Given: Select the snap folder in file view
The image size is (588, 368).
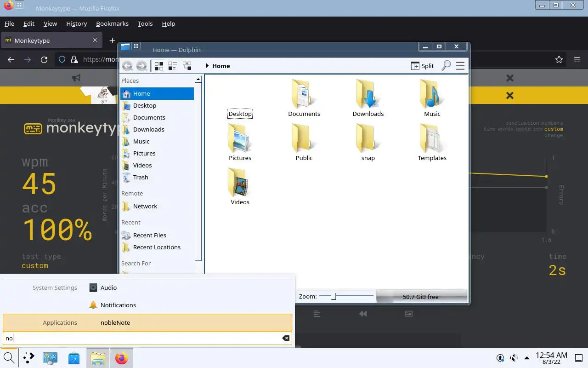Looking at the screenshot, I should [368, 142].
